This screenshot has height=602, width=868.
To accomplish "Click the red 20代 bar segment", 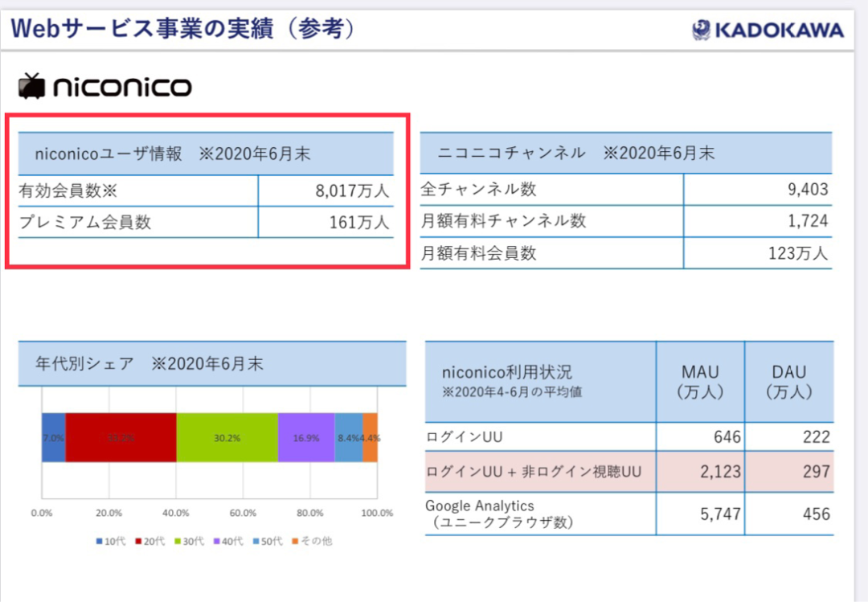I will point(121,437).
